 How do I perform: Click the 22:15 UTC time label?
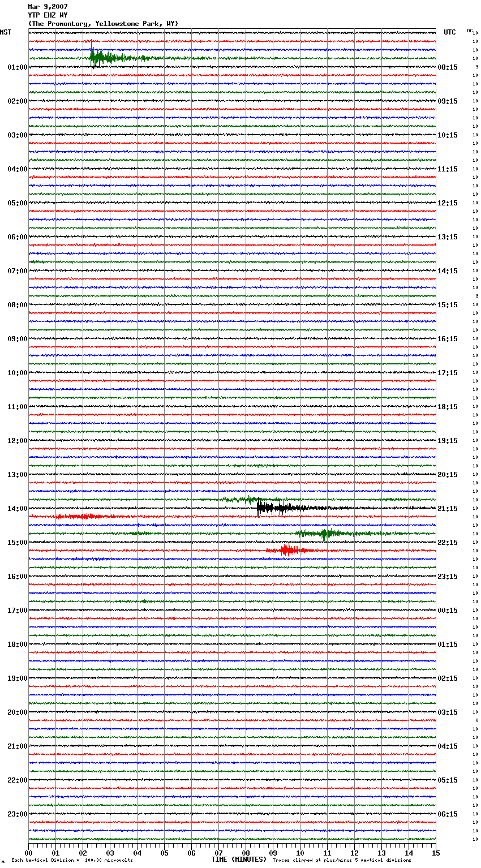[448, 543]
